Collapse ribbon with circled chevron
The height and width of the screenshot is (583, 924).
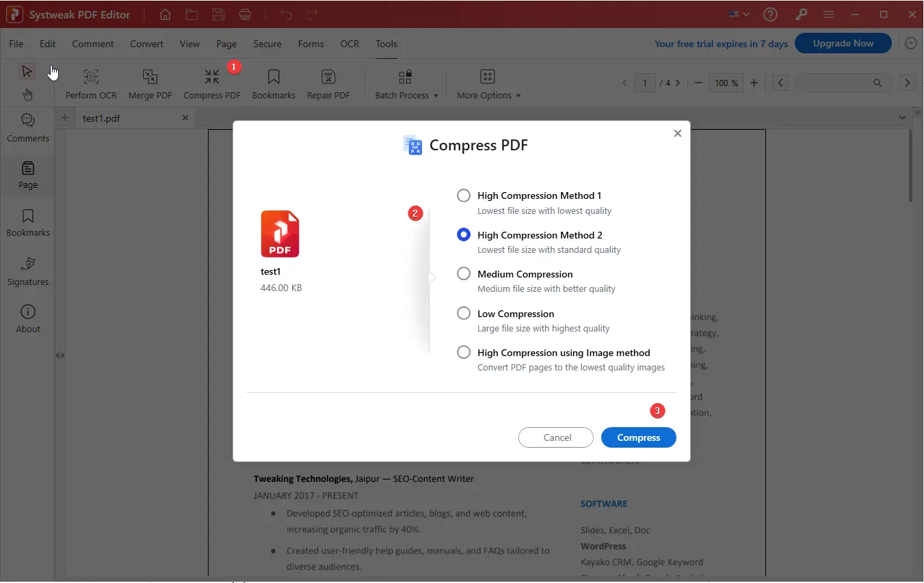tap(911, 43)
